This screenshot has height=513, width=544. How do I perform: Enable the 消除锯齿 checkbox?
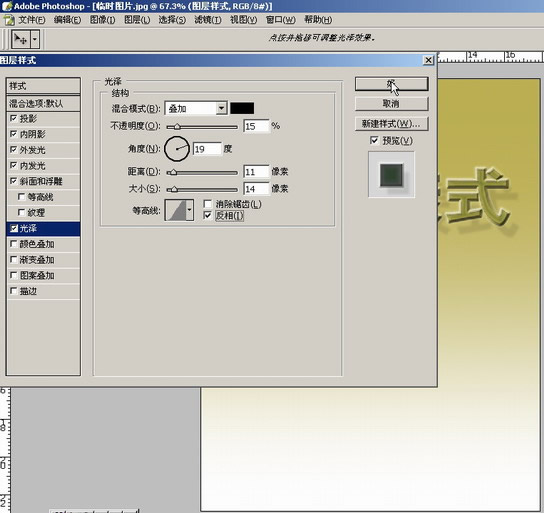click(208, 204)
